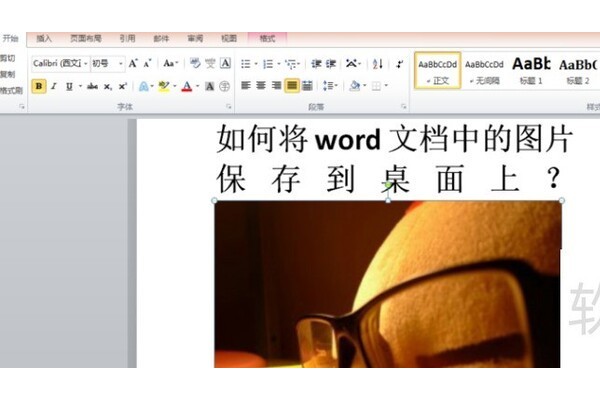Toggle Subscript formatting
This screenshot has width=600, height=400.
(108, 87)
